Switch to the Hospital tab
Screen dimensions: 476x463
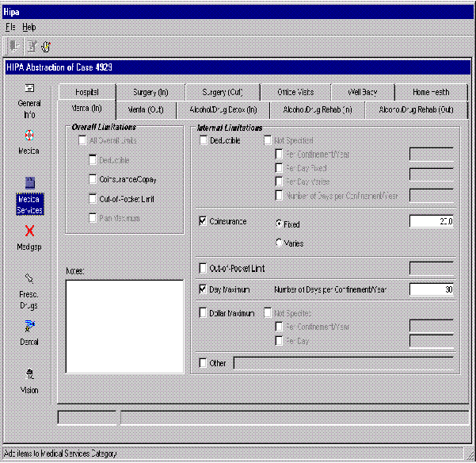point(87,93)
